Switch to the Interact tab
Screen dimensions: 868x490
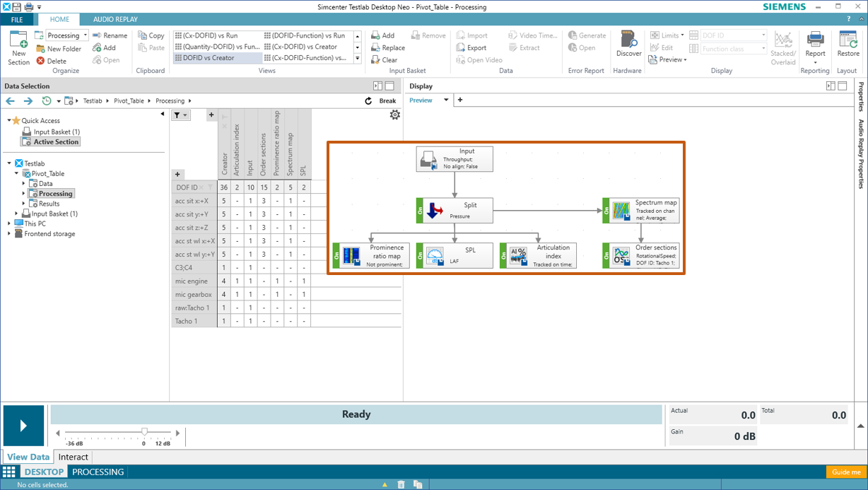click(x=73, y=457)
